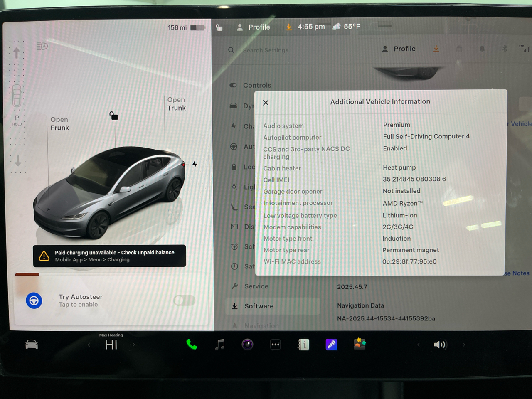
Task: Increase temperature with right chevron
Action: coord(133,345)
